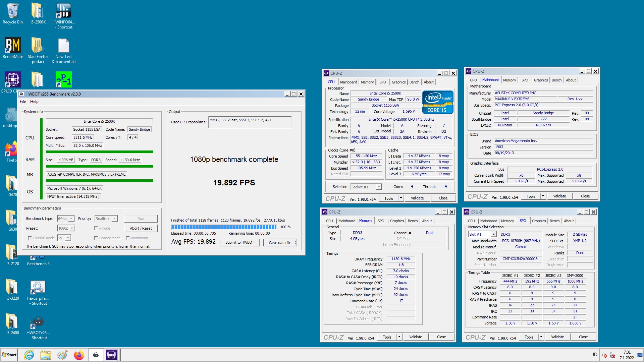Click Submit to HWBOT button
644x362 pixels.
(240, 242)
